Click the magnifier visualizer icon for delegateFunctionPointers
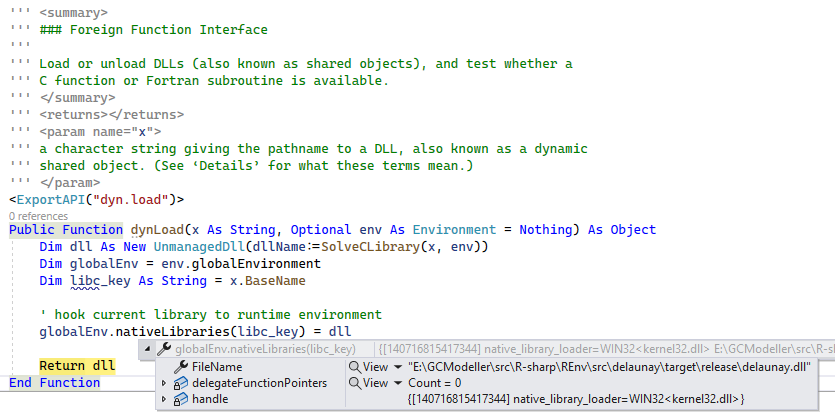Screen dimensions: 835x412 tap(354, 383)
